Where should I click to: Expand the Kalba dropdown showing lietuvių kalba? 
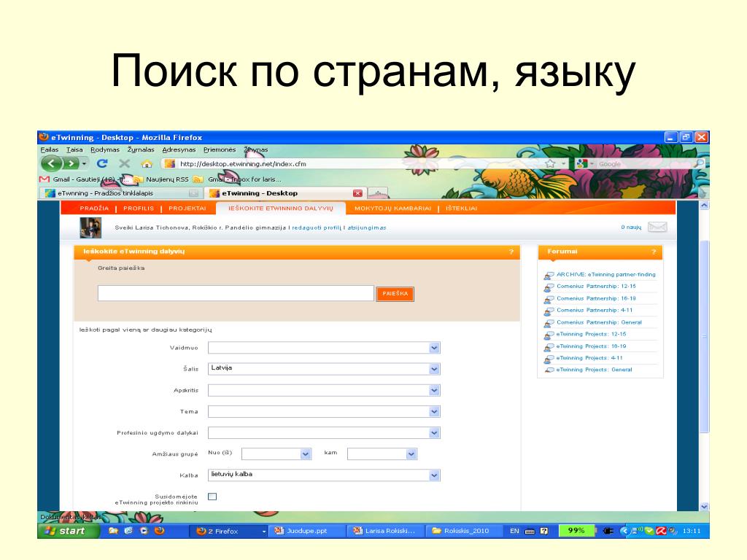(x=324, y=475)
